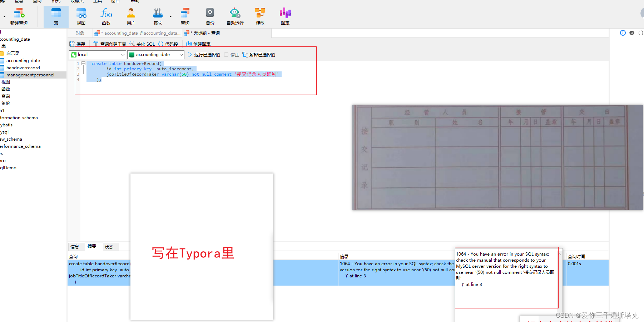Open the 图表 (Charts) toolbar icon
644x322 pixels.
click(x=285, y=16)
